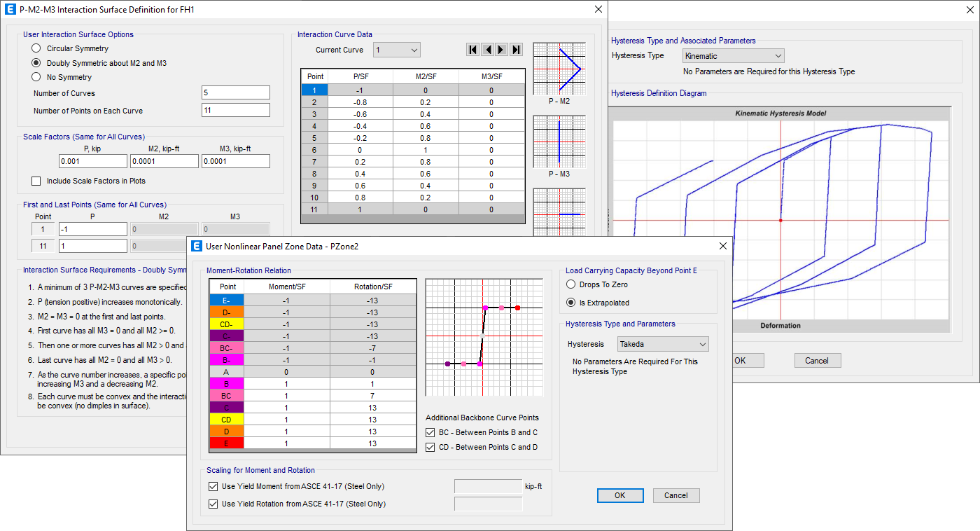
Task: Click the ETABS icon in Panel Zone title bar
Action: (196, 246)
